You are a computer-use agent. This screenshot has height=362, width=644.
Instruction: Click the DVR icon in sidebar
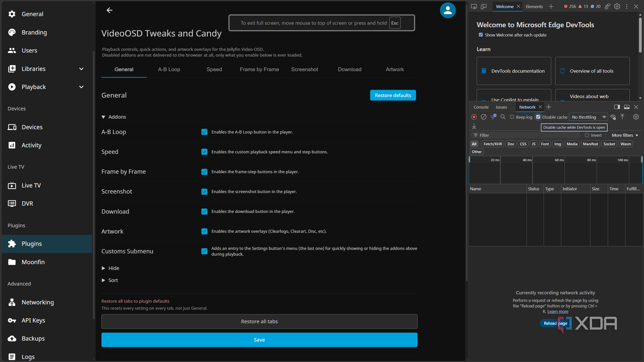12,203
